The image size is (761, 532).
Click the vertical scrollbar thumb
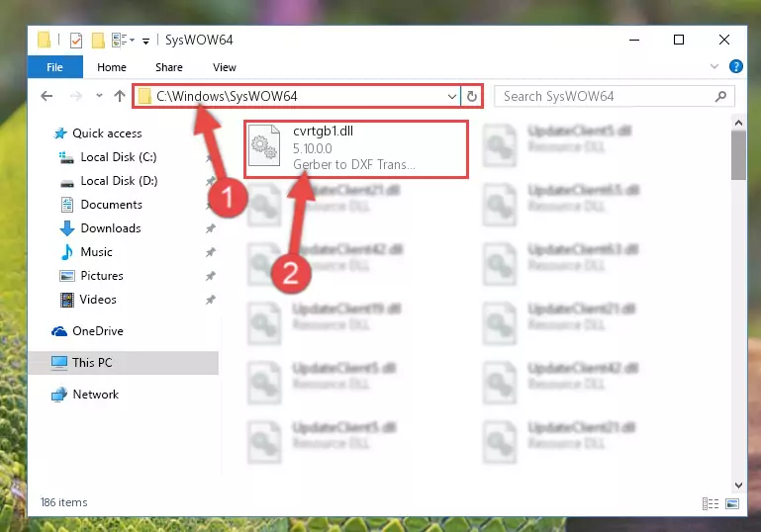738,155
